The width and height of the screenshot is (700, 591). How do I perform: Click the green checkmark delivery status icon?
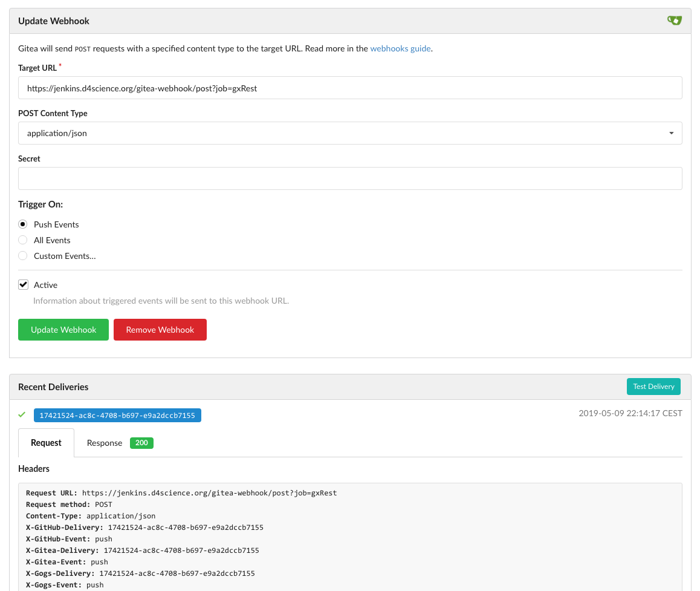pyautogui.click(x=22, y=414)
